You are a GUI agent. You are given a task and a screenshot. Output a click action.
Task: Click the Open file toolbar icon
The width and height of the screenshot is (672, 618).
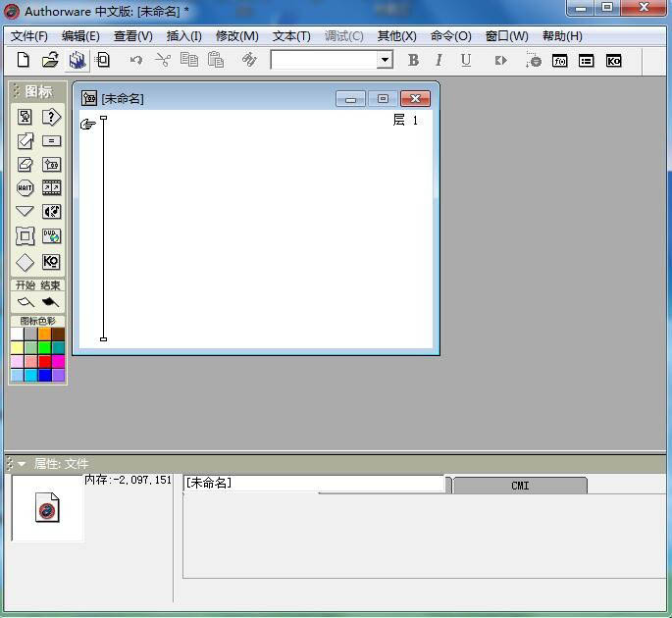50,61
